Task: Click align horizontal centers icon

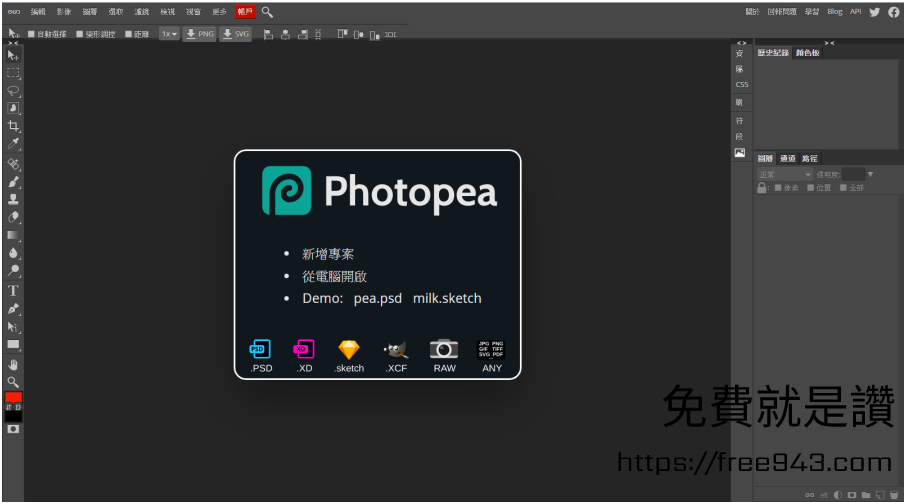Action: 285,35
